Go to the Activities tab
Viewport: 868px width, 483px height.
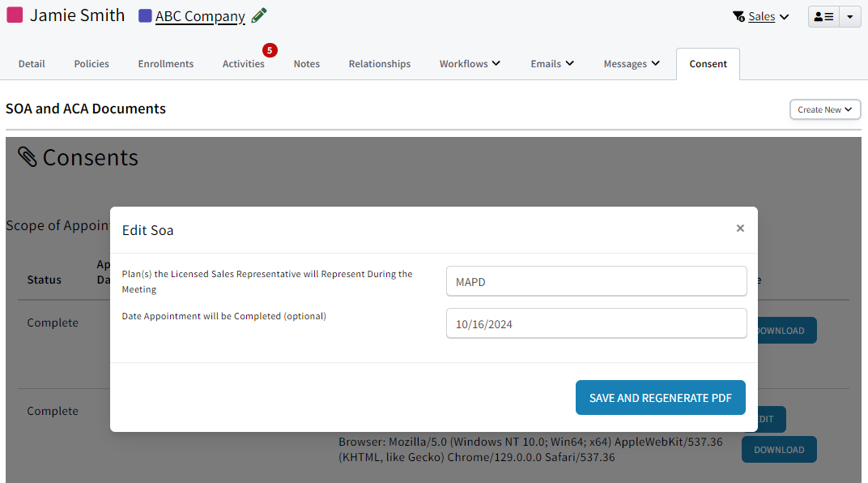point(244,64)
